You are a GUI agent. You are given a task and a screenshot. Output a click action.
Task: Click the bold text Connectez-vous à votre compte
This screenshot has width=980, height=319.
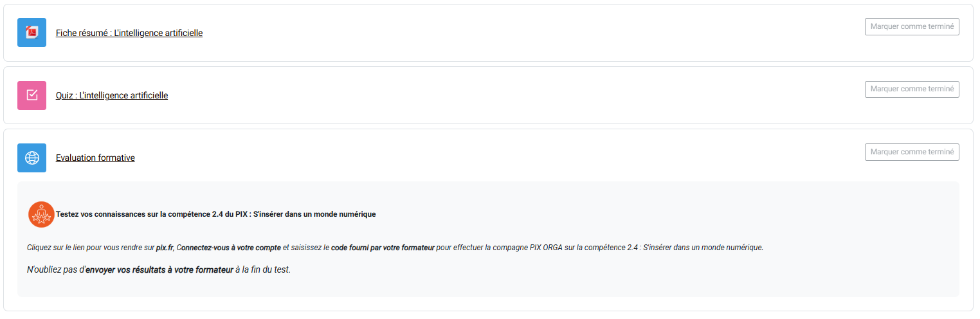[x=228, y=248]
